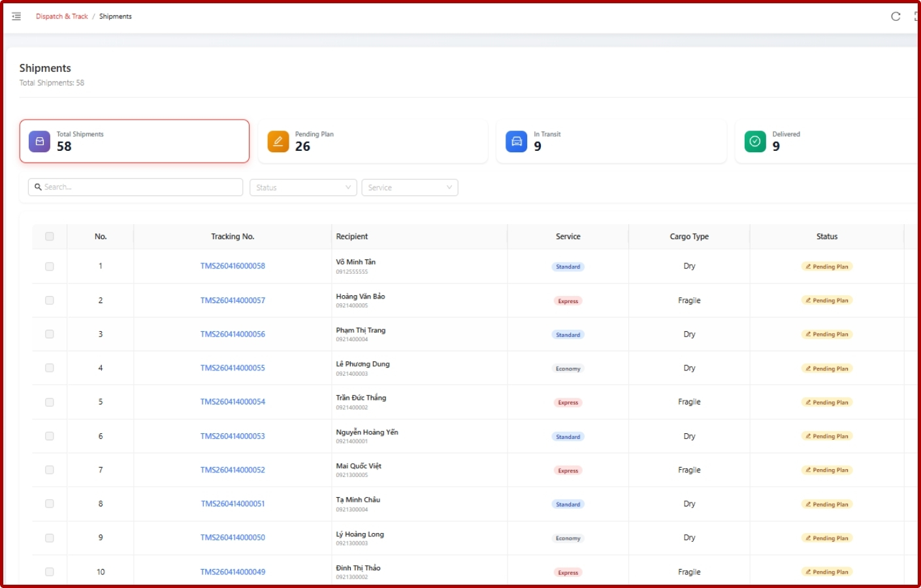Open the Status filter dropdown
Viewport: 921px width, 588px height.
tap(303, 188)
